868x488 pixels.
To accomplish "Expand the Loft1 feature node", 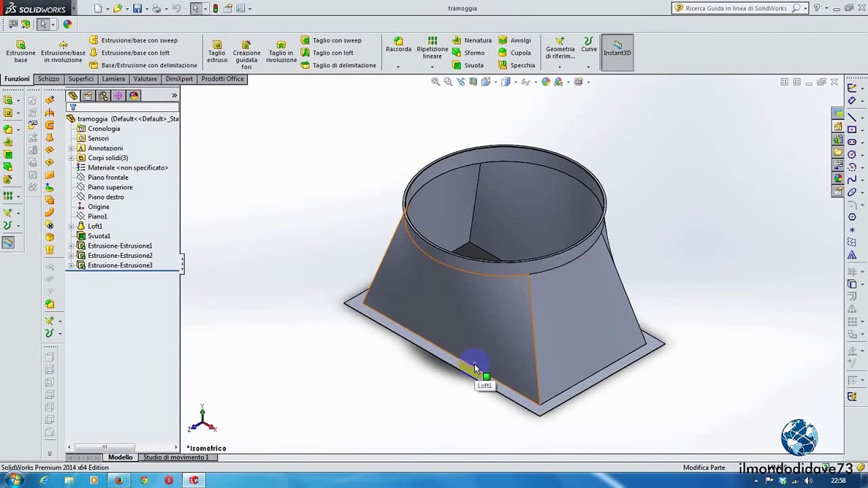I will [x=71, y=226].
